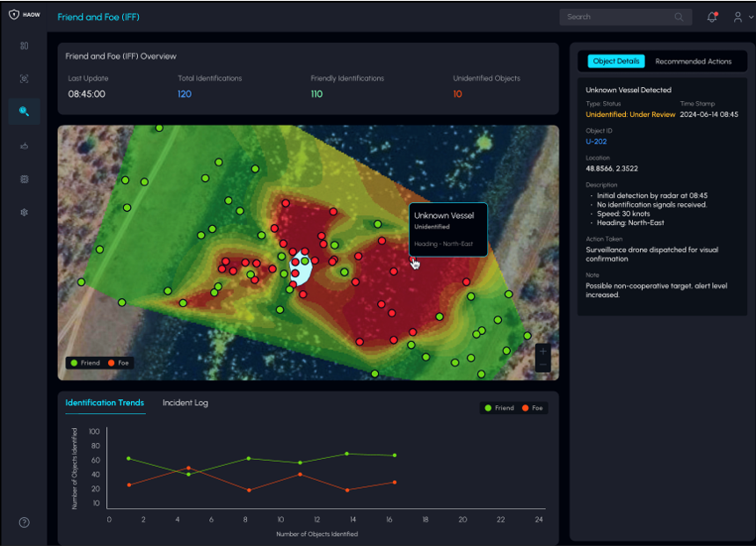Select the highlighted magnifier IFF sidebar icon
Image resolution: width=756 pixels, height=546 pixels.
click(x=24, y=112)
